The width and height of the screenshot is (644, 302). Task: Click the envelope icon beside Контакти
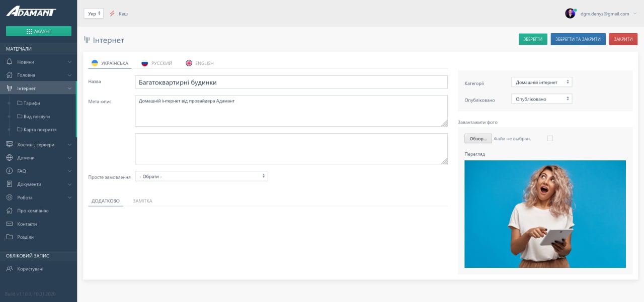[9, 224]
